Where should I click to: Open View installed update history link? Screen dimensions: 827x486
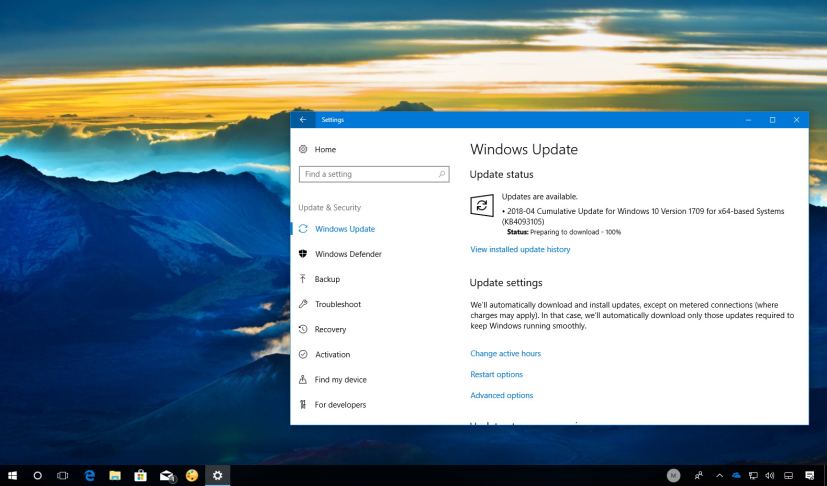tap(520, 250)
